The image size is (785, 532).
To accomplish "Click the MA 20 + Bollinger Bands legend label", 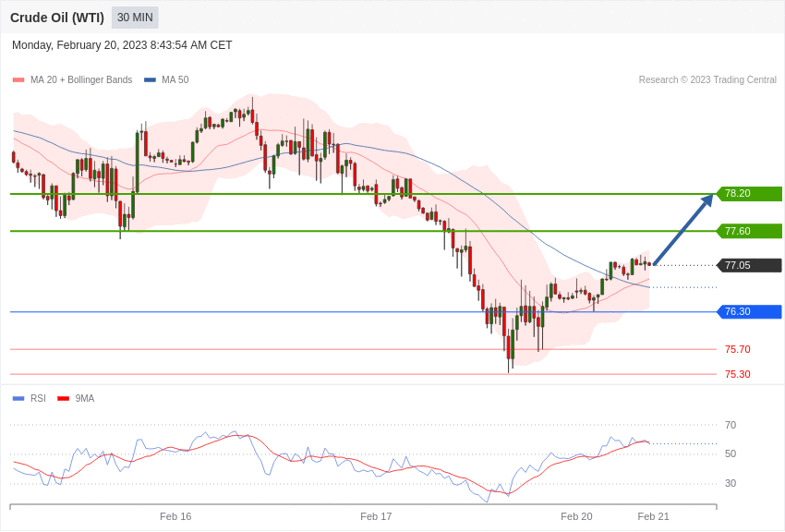I will click(81, 79).
